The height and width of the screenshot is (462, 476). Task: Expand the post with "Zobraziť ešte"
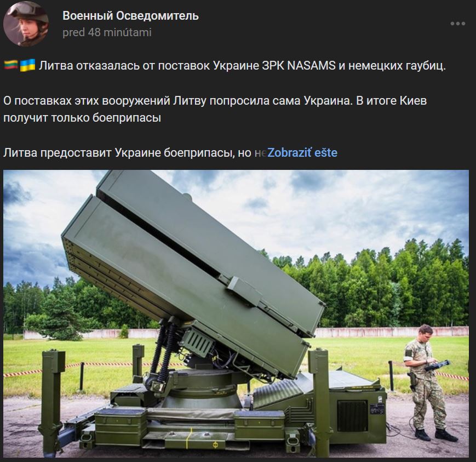click(302, 152)
